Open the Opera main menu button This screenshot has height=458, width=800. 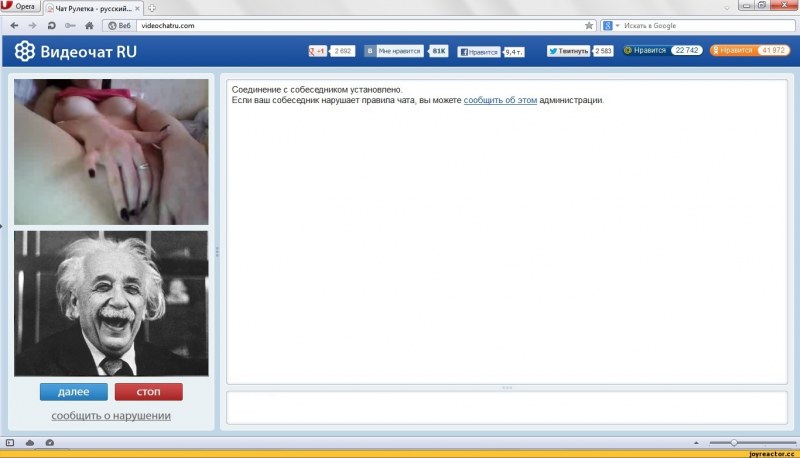[19, 6]
